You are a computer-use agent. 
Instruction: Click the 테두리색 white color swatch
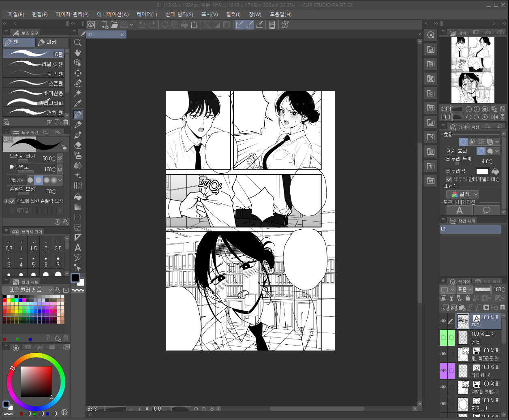pyautogui.click(x=482, y=171)
